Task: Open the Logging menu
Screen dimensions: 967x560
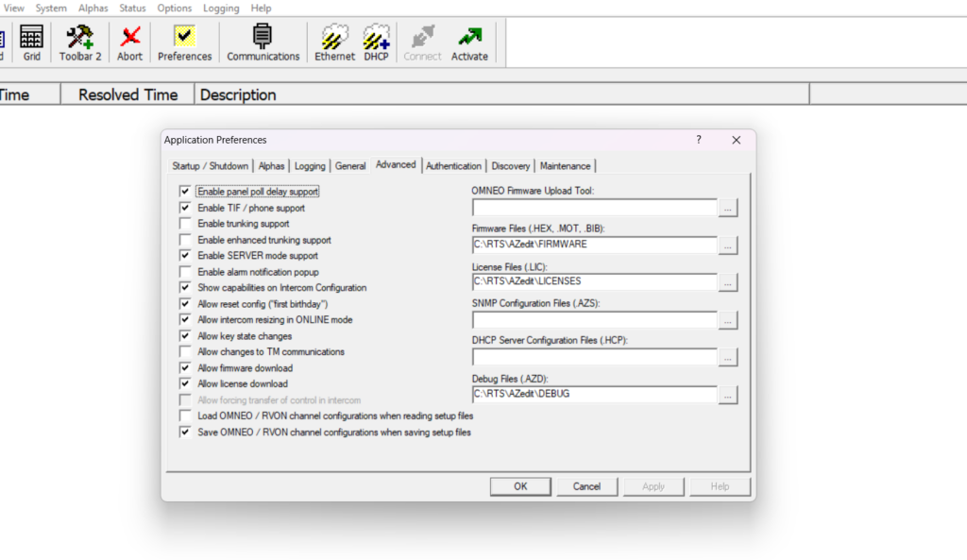Action: point(221,8)
